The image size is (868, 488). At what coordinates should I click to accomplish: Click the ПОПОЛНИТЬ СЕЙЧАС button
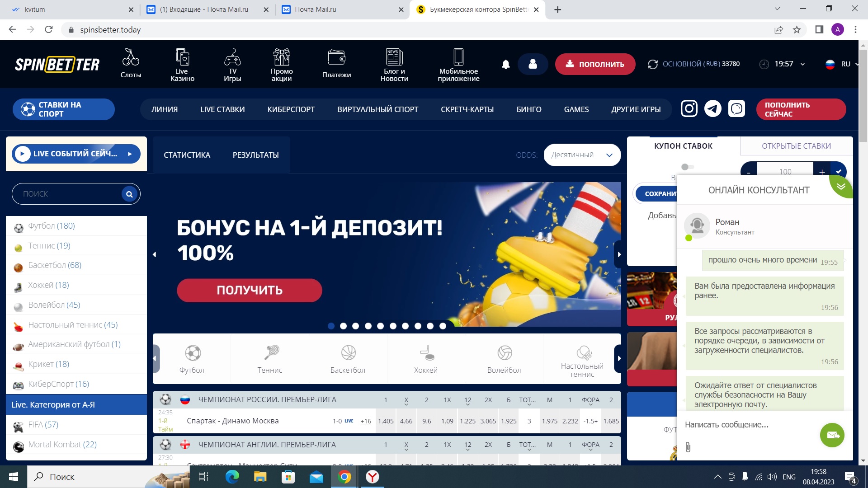pos(801,109)
